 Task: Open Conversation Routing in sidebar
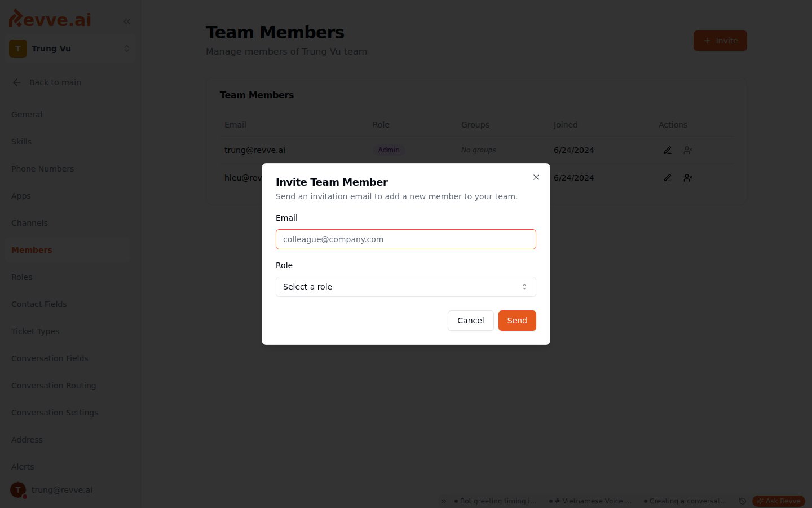67,386
